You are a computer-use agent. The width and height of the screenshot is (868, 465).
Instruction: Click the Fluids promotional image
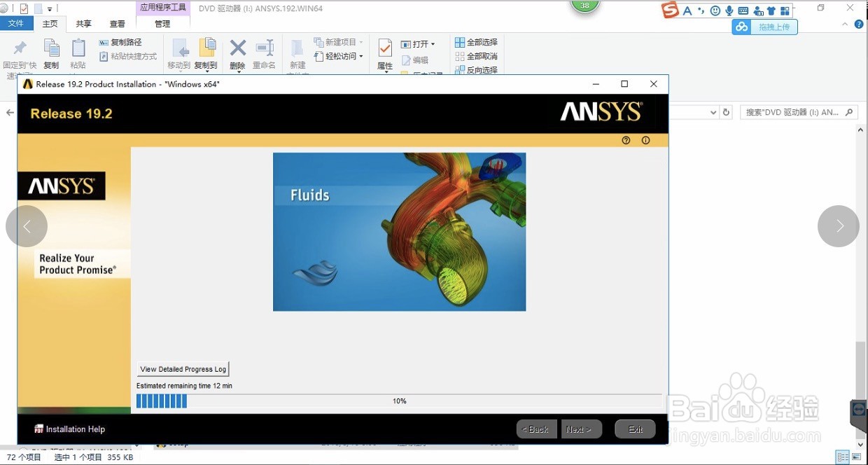(399, 232)
